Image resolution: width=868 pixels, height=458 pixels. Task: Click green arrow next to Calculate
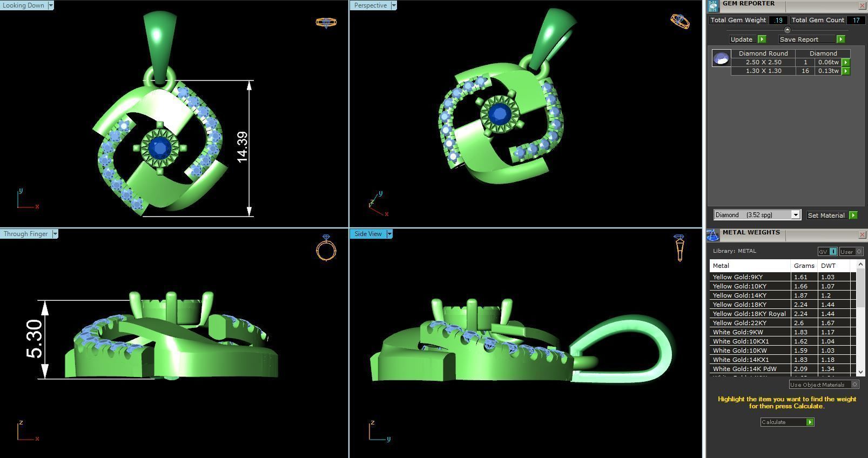click(810, 422)
